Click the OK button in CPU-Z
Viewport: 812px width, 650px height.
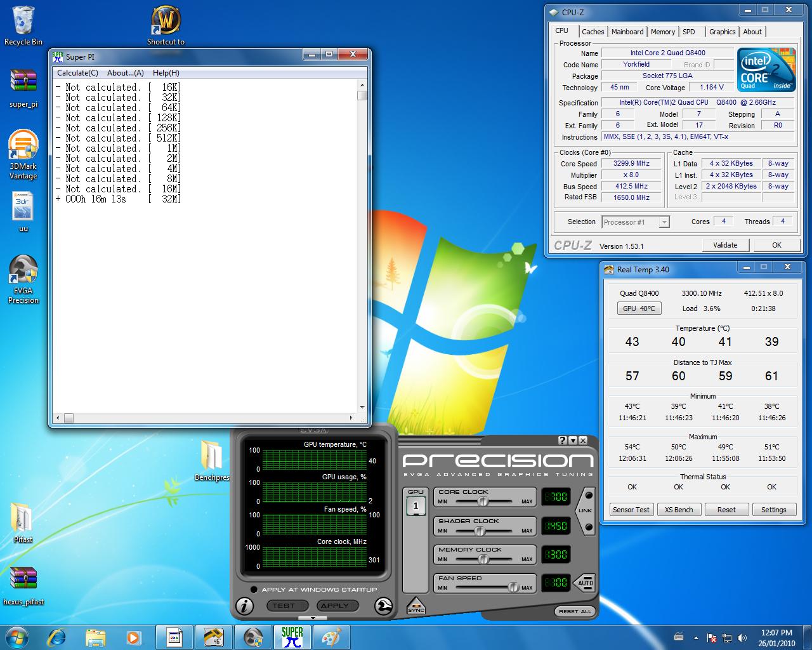(776, 245)
